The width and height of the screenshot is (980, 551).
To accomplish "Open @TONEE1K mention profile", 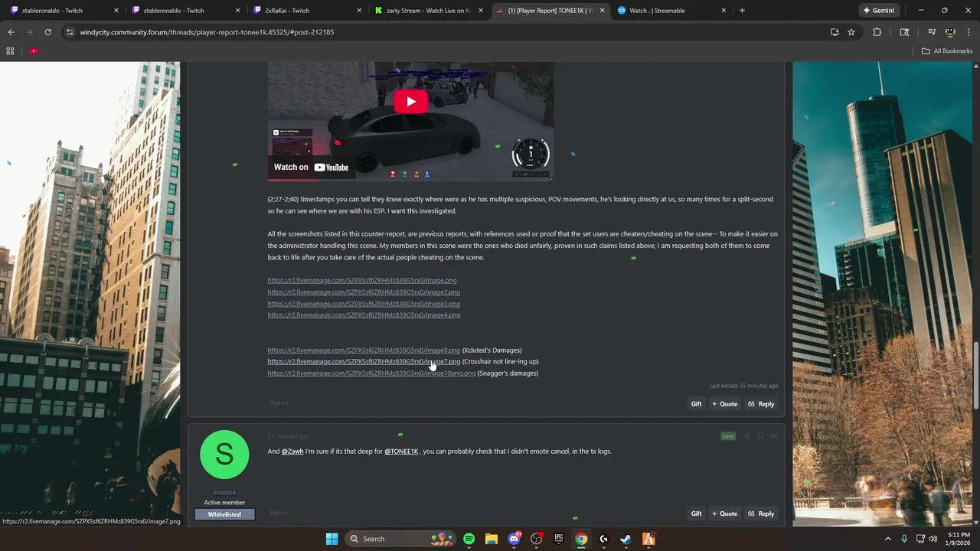I will point(401,452).
